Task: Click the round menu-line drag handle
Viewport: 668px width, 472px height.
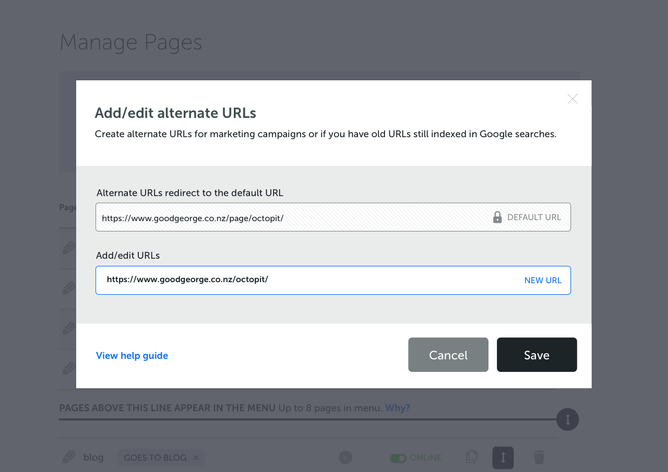Action: pyautogui.click(x=567, y=420)
